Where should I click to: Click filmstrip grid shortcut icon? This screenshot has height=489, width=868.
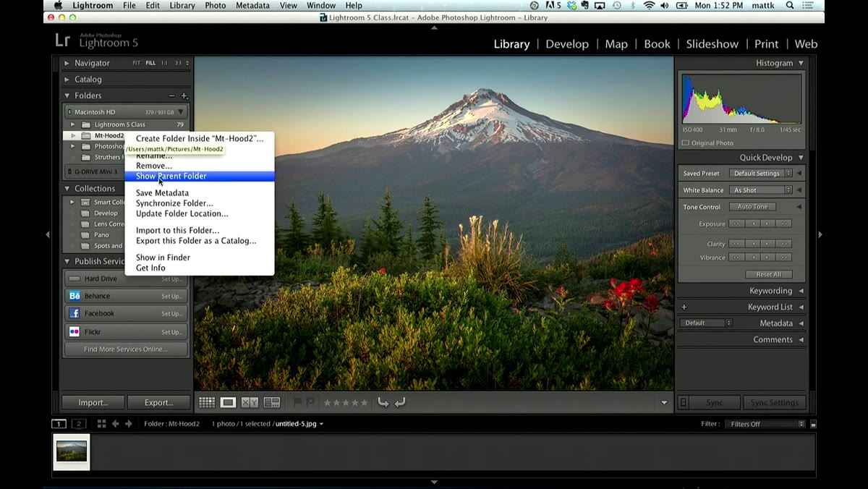tap(101, 424)
